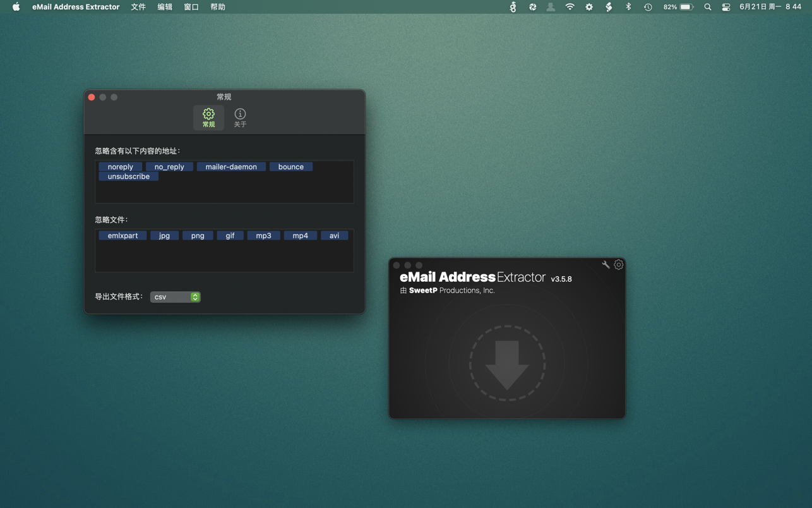This screenshot has height=508, width=812.
Task: Open the 帮助 menu
Action: [x=218, y=7]
